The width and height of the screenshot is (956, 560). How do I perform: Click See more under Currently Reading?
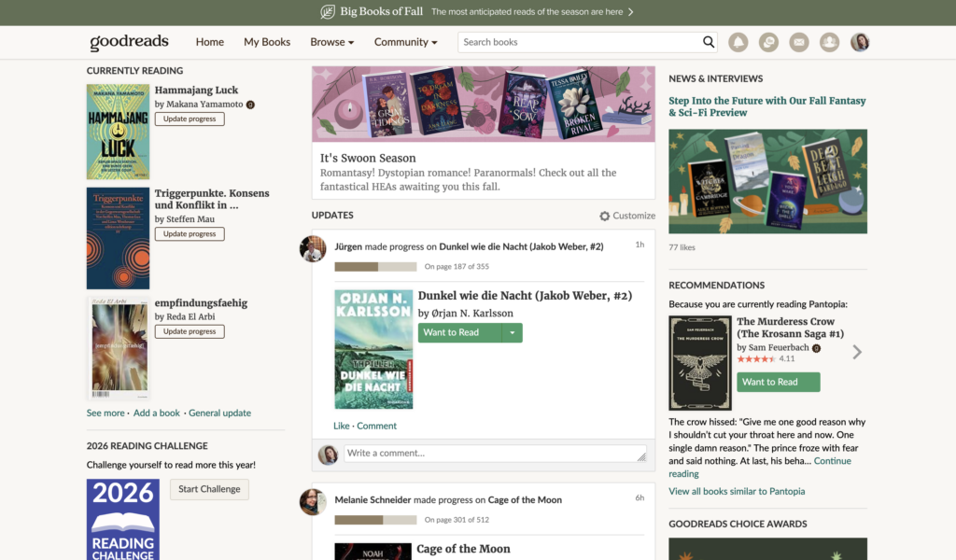pos(105,413)
